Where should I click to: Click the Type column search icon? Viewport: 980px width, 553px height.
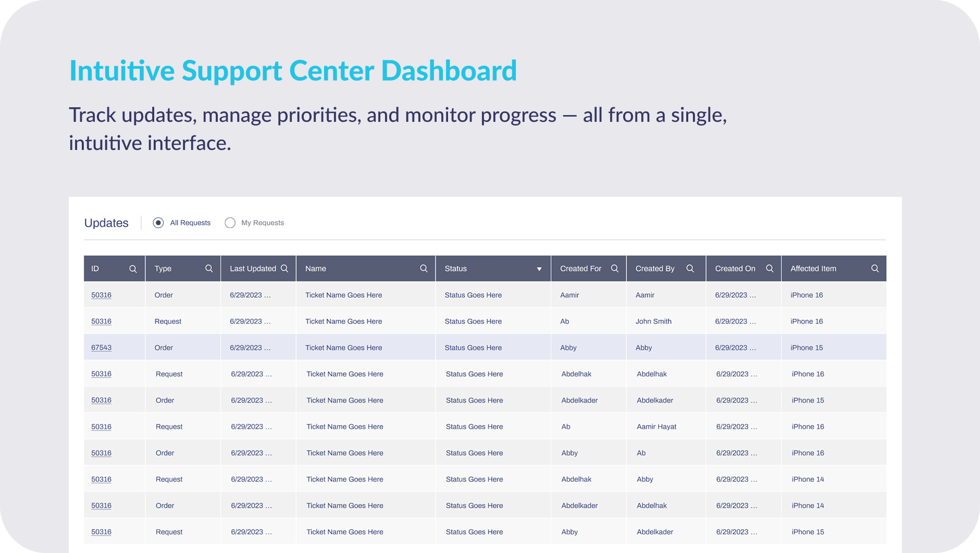(209, 268)
